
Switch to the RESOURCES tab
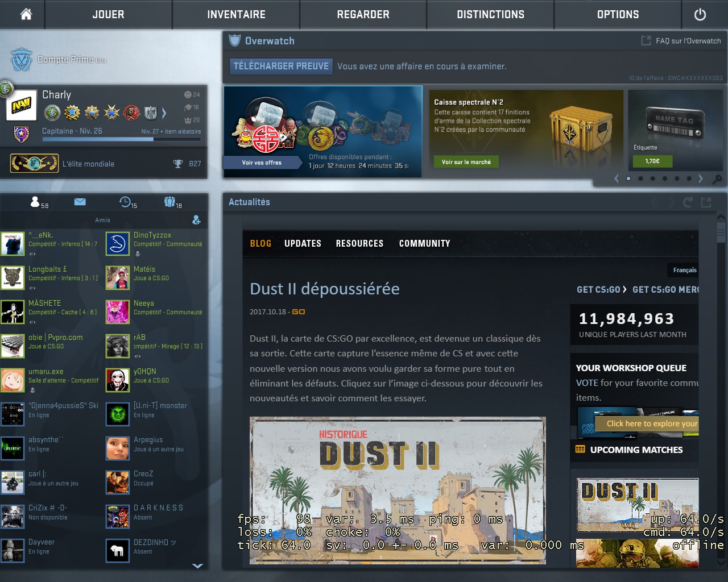pyautogui.click(x=359, y=243)
